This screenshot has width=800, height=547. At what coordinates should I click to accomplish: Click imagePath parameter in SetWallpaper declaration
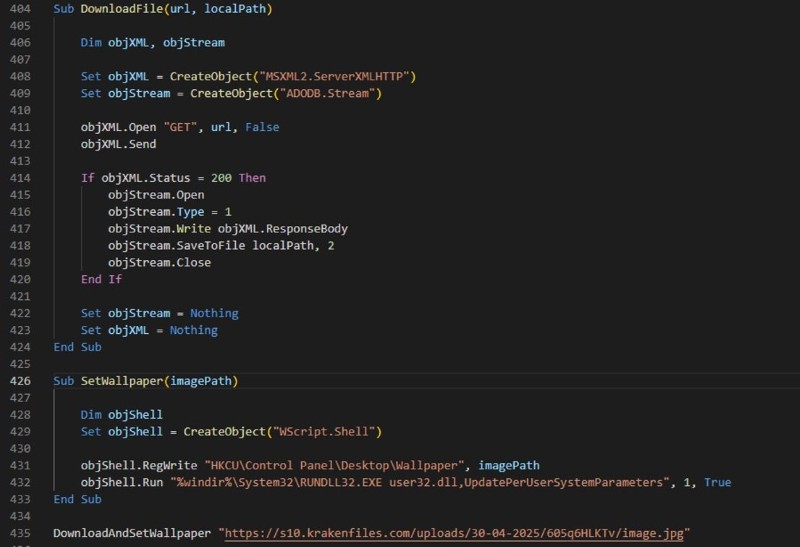pyautogui.click(x=201, y=381)
